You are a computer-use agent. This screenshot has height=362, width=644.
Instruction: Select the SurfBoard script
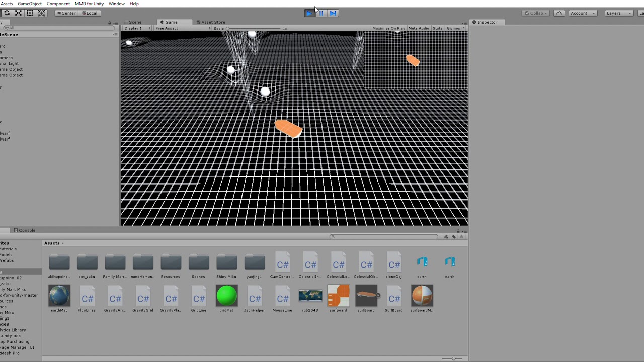tap(394, 299)
